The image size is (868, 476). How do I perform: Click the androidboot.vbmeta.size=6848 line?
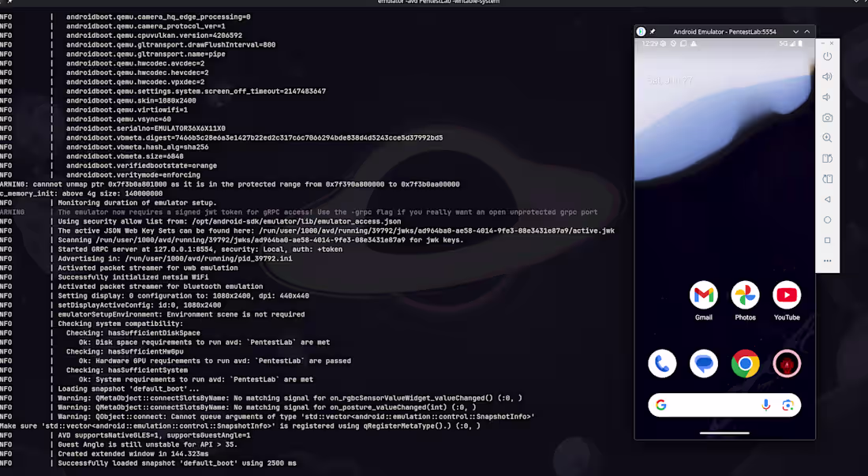[125, 156]
